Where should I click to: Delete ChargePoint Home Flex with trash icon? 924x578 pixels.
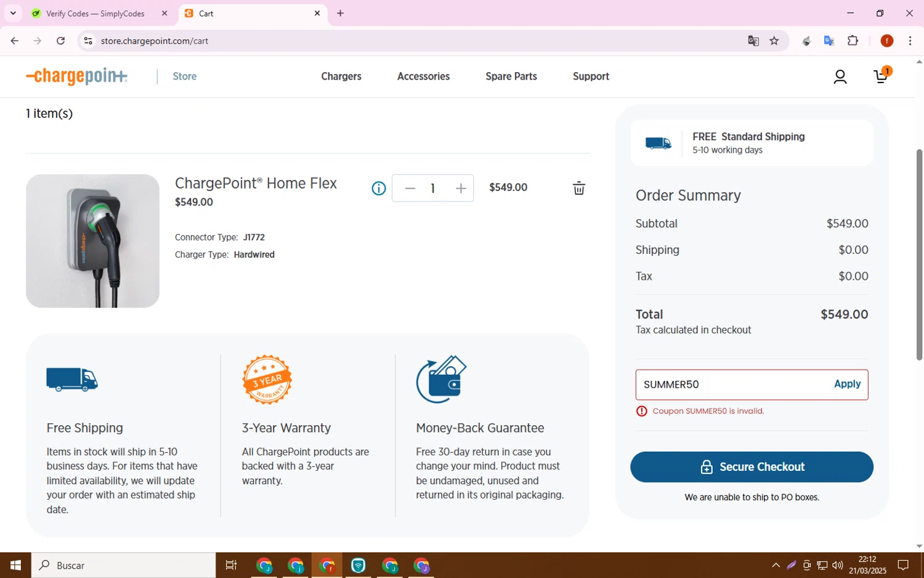click(x=579, y=189)
